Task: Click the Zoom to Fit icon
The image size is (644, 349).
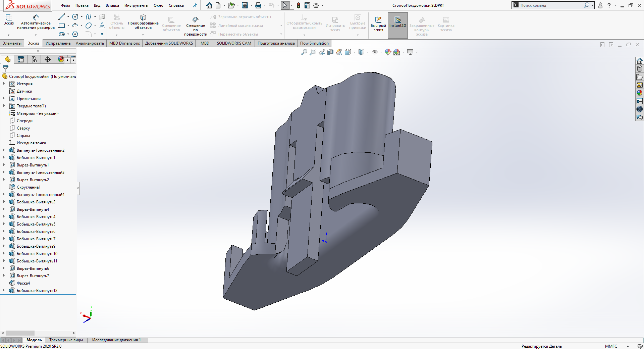Action: pyautogui.click(x=304, y=52)
